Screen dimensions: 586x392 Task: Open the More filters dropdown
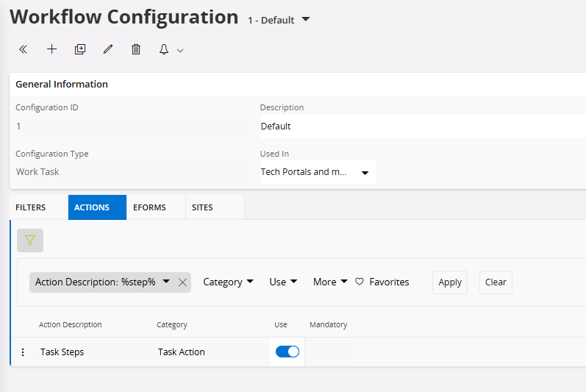coord(330,282)
